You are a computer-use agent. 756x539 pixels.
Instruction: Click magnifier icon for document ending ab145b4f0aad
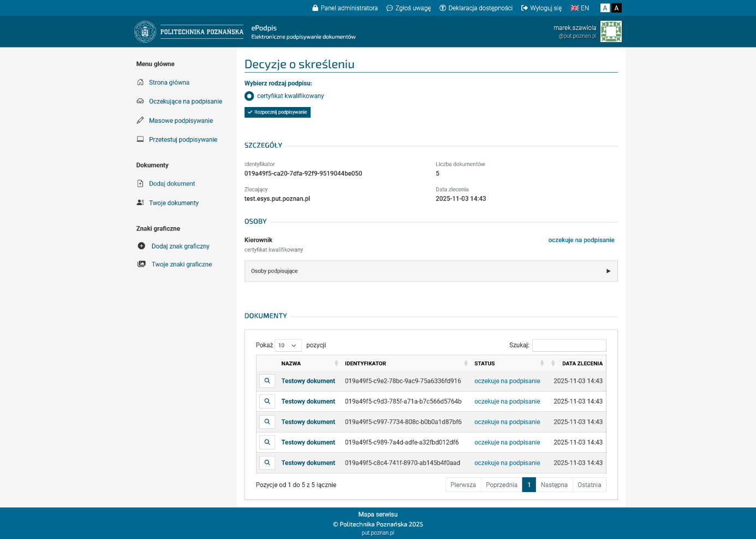267,463
